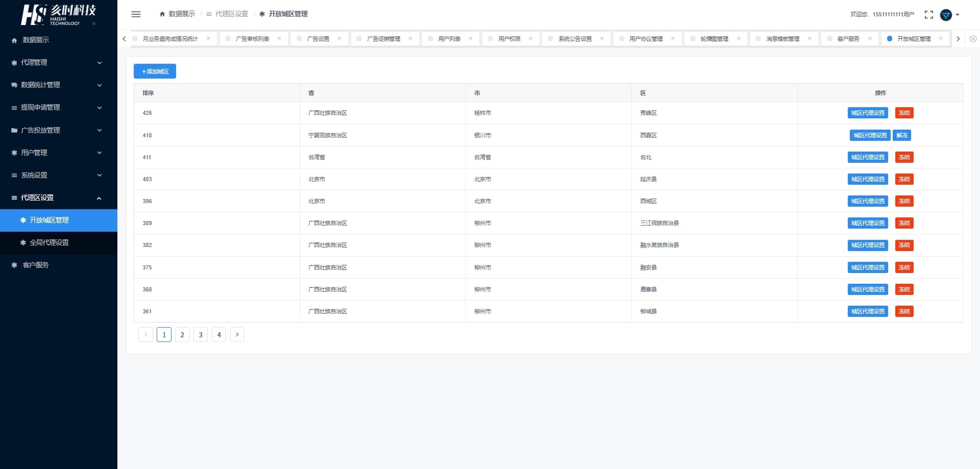Open the user avatar menu
980x469 pixels.
coord(949,15)
